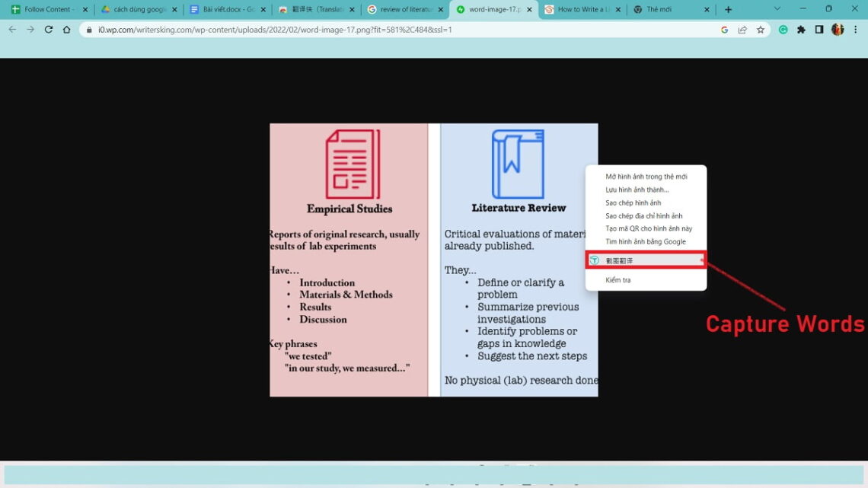Open the Chrome three-dot menu
Screen dimensions: 868x488
pos(855,30)
